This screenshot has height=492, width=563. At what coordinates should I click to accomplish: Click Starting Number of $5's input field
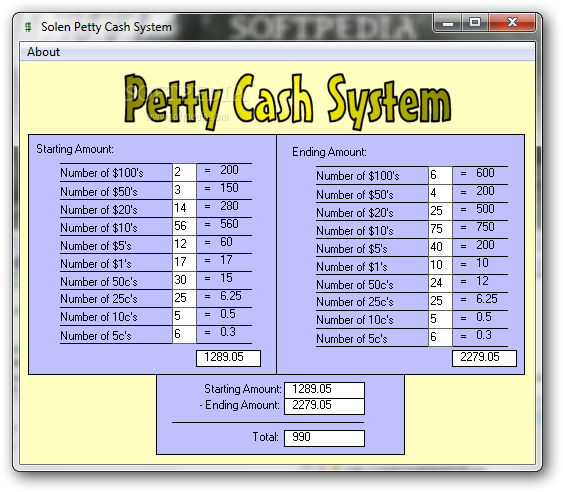click(184, 244)
